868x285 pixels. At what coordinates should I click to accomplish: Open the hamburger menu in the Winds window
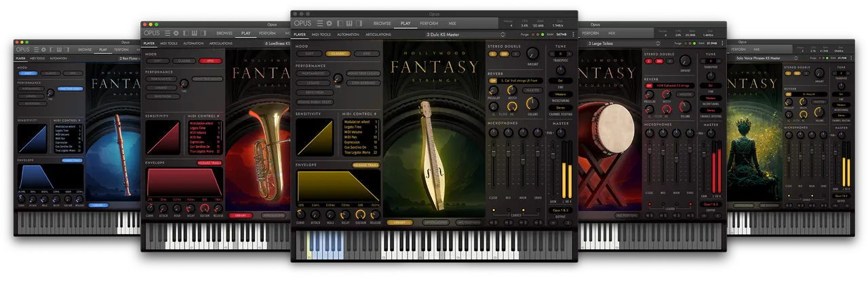point(36,50)
